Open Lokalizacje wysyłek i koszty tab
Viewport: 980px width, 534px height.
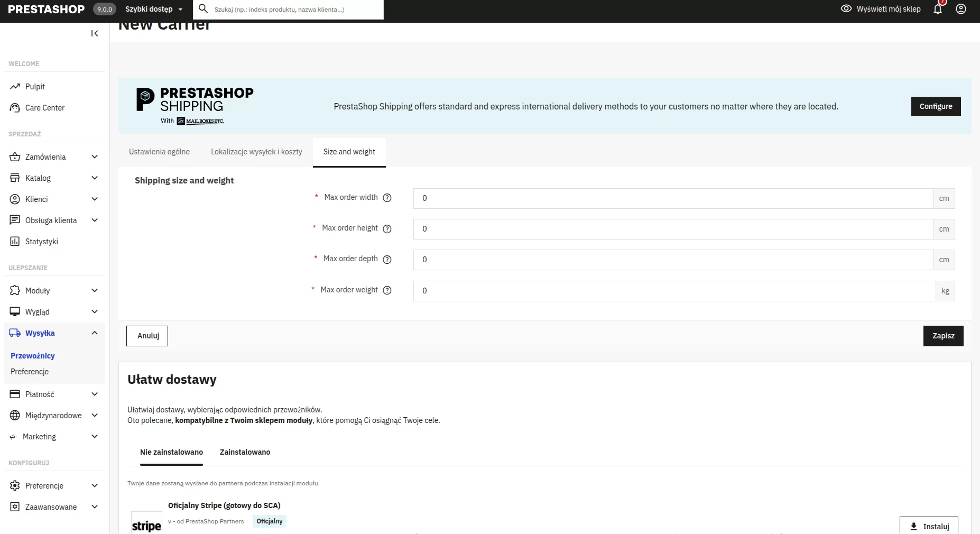[256, 152]
